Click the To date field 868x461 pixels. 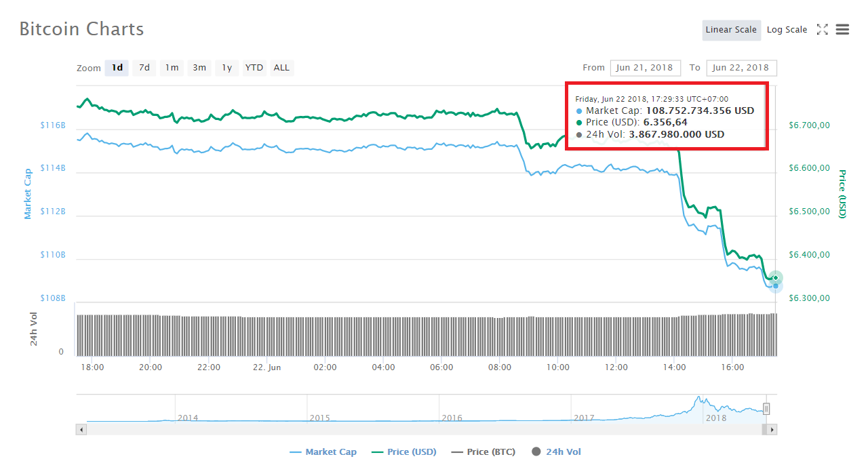click(x=741, y=68)
